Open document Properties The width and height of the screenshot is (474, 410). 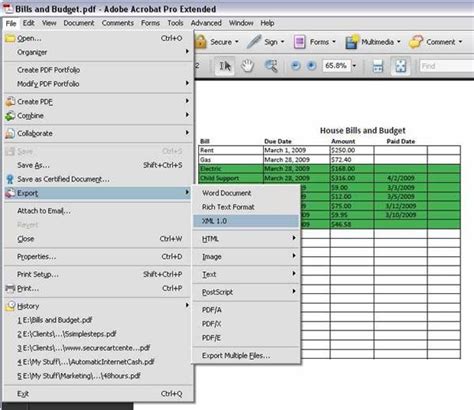point(97,257)
